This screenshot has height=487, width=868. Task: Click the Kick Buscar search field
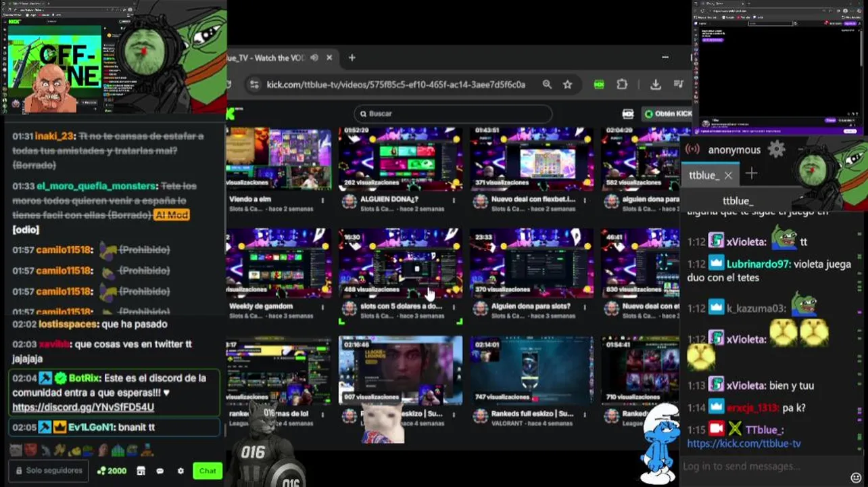453,114
